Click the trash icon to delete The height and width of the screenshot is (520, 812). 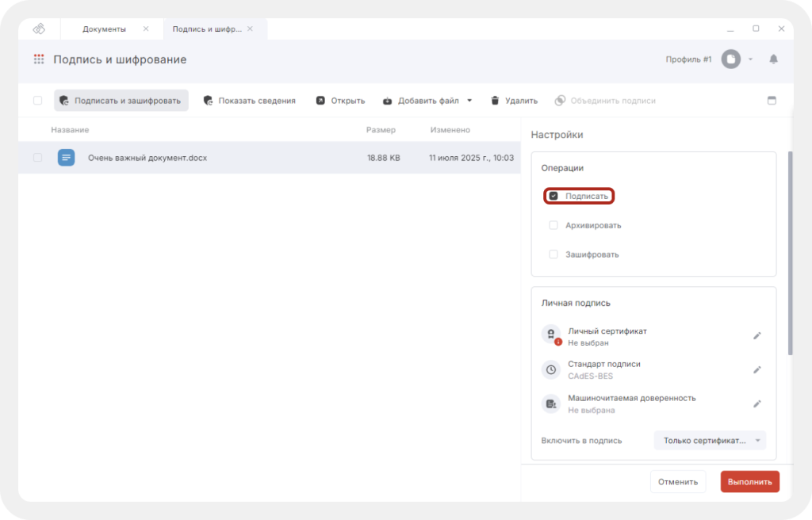495,101
